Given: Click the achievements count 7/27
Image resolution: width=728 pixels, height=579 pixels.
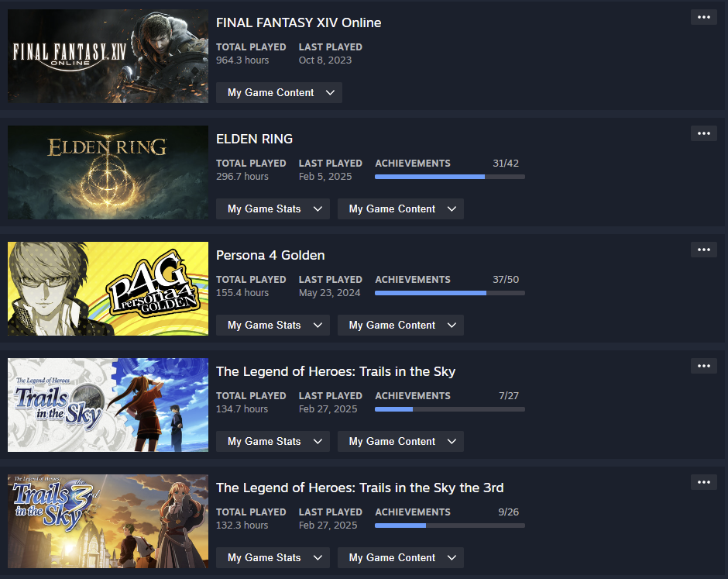Looking at the screenshot, I should [509, 395].
